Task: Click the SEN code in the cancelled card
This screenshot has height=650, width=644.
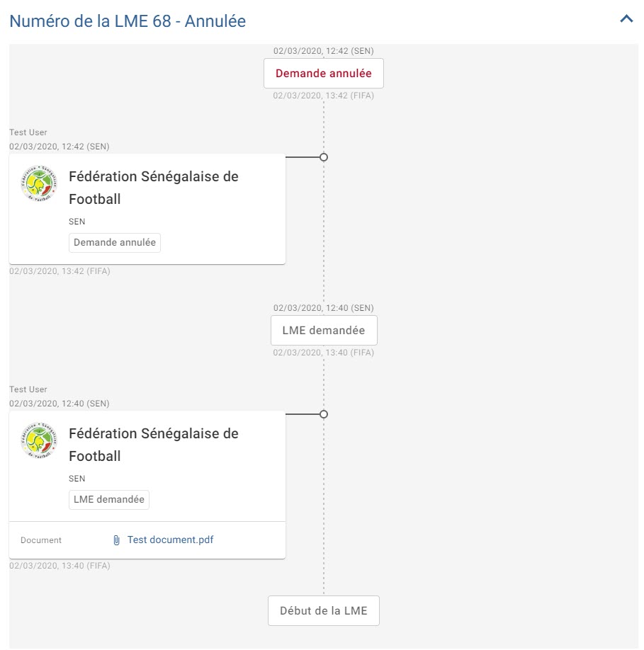Action: coord(77,222)
